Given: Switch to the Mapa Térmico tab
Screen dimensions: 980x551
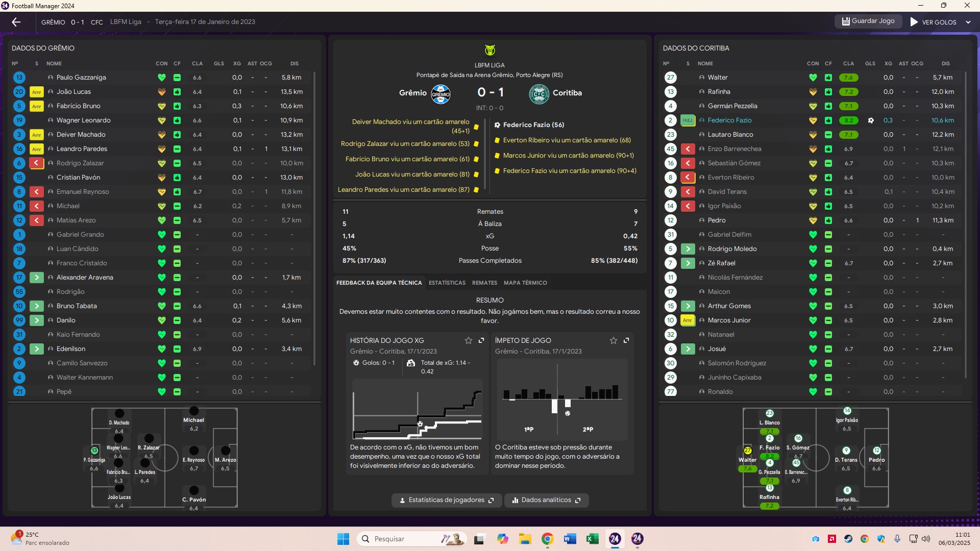Looking at the screenshot, I should (x=525, y=283).
